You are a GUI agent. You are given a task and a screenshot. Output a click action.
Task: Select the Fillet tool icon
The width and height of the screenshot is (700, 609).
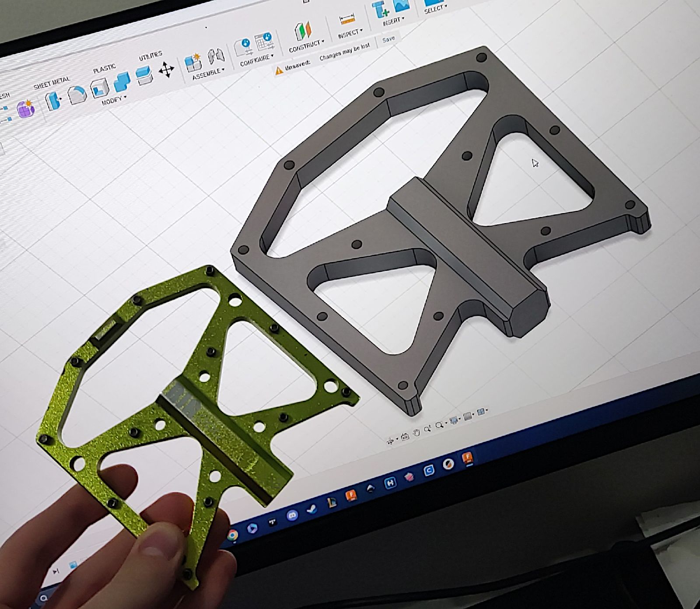[x=77, y=94]
